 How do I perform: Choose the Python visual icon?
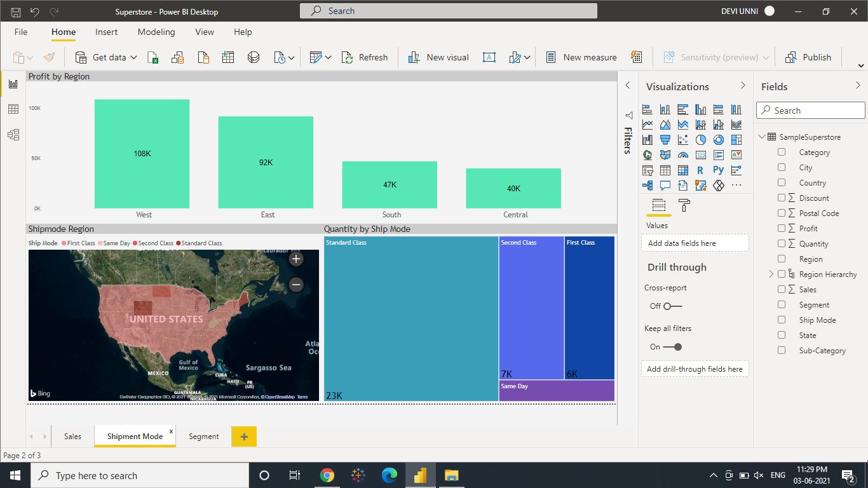pyautogui.click(x=718, y=170)
